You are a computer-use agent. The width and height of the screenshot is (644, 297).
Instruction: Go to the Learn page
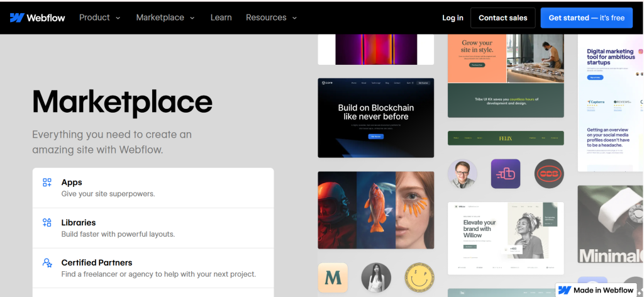[221, 18]
